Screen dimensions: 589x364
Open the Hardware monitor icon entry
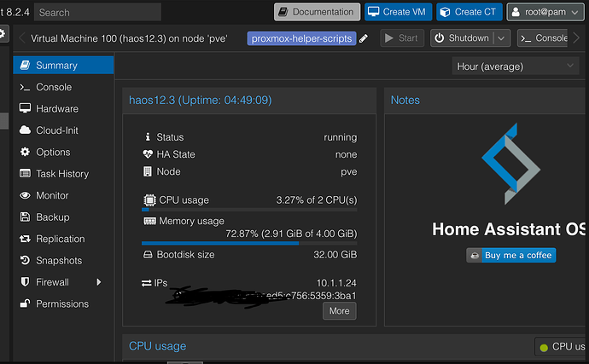click(x=25, y=108)
